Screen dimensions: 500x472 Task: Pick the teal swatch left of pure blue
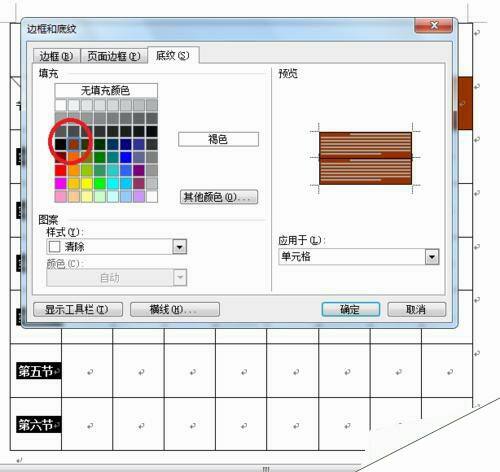(113, 157)
